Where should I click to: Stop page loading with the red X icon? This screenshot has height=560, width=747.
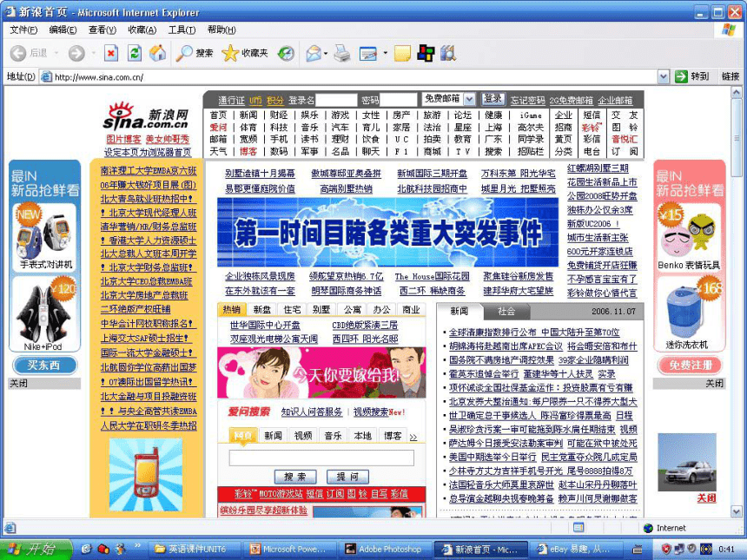click(x=111, y=53)
